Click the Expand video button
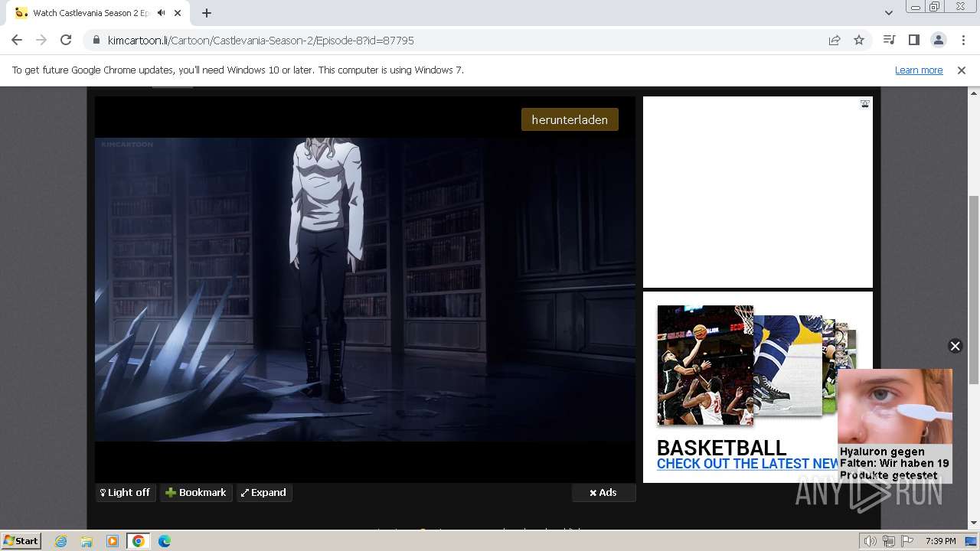Viewport: 980px width, 551px height. (263, 493)
